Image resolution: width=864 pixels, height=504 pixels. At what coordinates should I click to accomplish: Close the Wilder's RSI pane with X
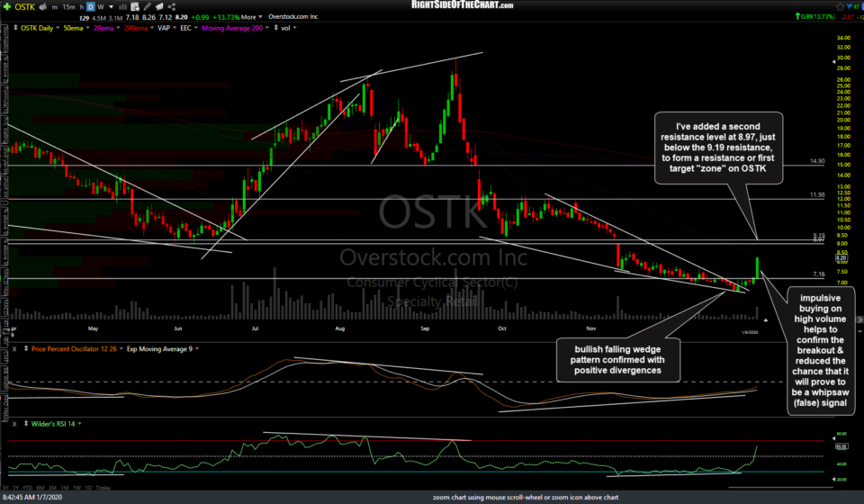[x=14, y=424]
